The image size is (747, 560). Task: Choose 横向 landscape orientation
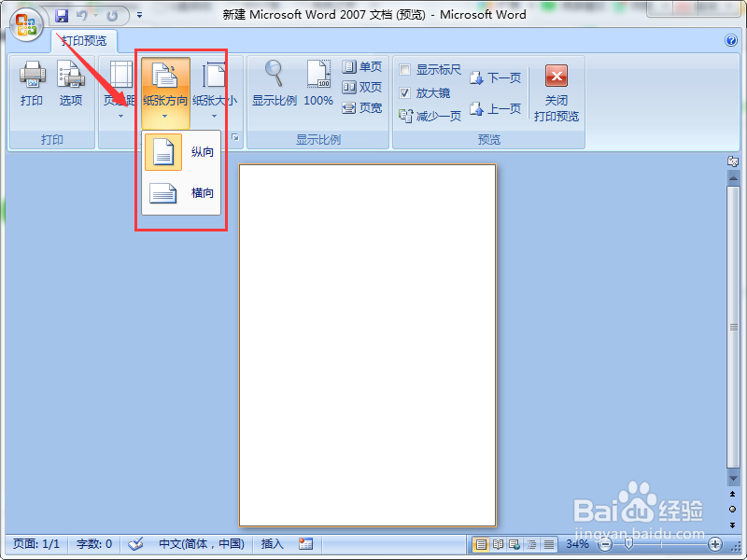coord(181,193)
